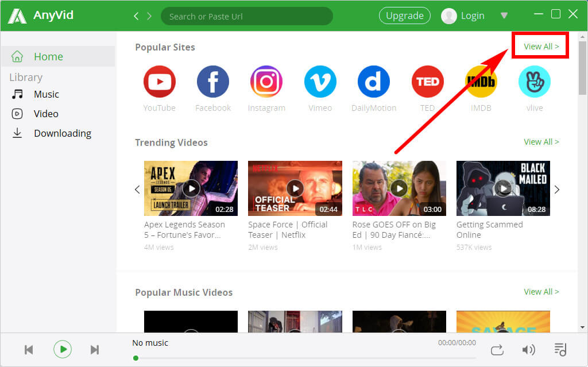Click the Popular Sites heading
588x367 pixels.
(165, 47)
